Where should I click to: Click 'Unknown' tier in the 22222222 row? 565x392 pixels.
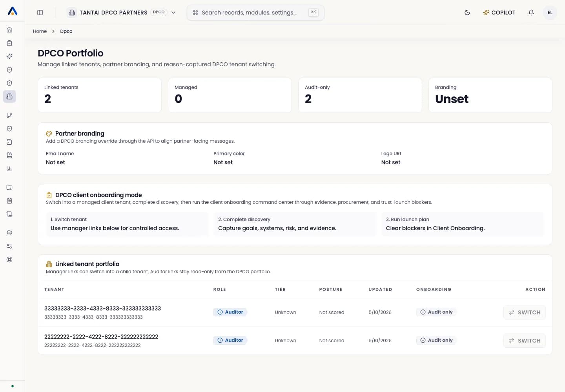(286, 341)
